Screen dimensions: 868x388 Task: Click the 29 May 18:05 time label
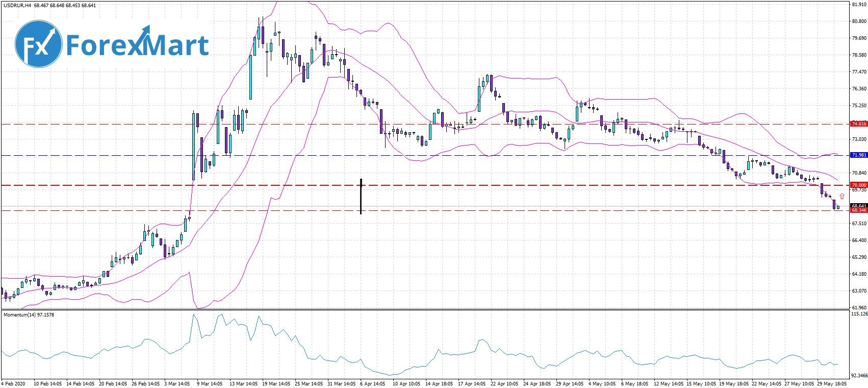833,383
